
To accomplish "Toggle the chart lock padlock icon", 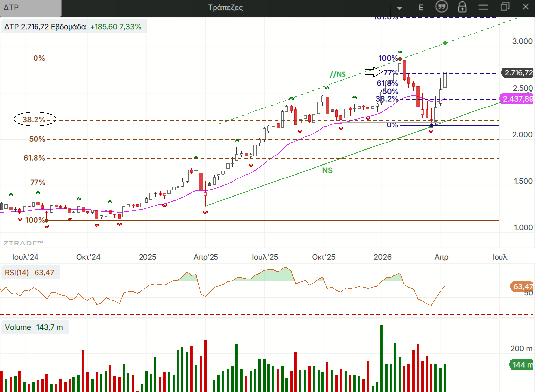I will [462, 7].
